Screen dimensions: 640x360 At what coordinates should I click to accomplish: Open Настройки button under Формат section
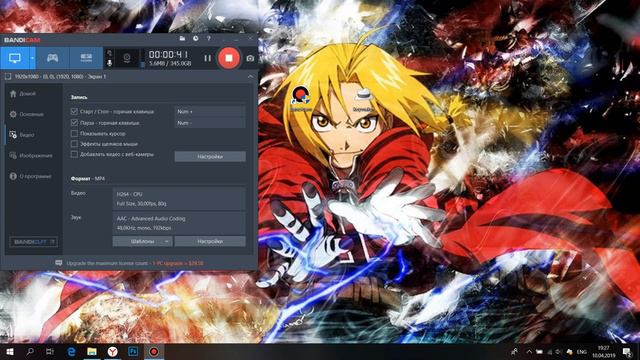click(210, 241)
